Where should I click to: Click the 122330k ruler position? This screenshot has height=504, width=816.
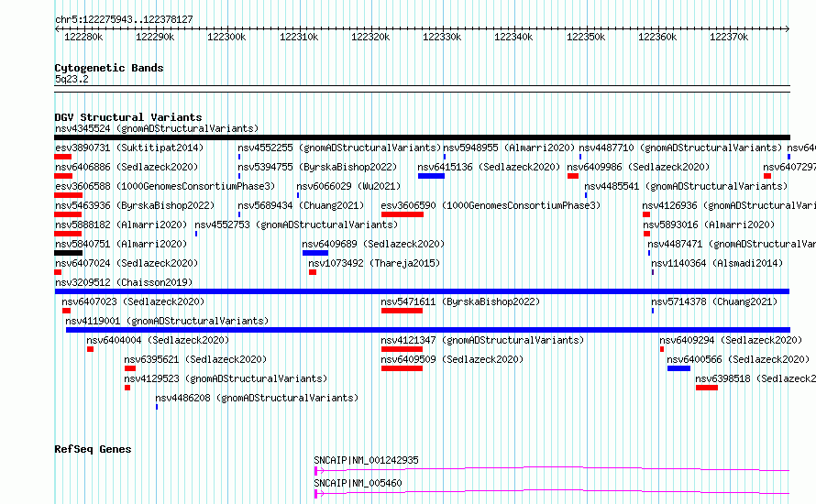[x=442, y=38]
